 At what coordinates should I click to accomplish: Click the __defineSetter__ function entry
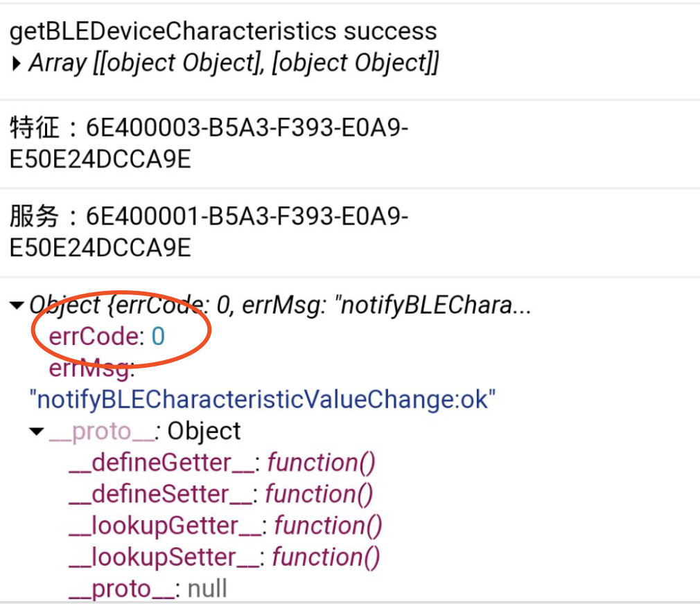159,495
